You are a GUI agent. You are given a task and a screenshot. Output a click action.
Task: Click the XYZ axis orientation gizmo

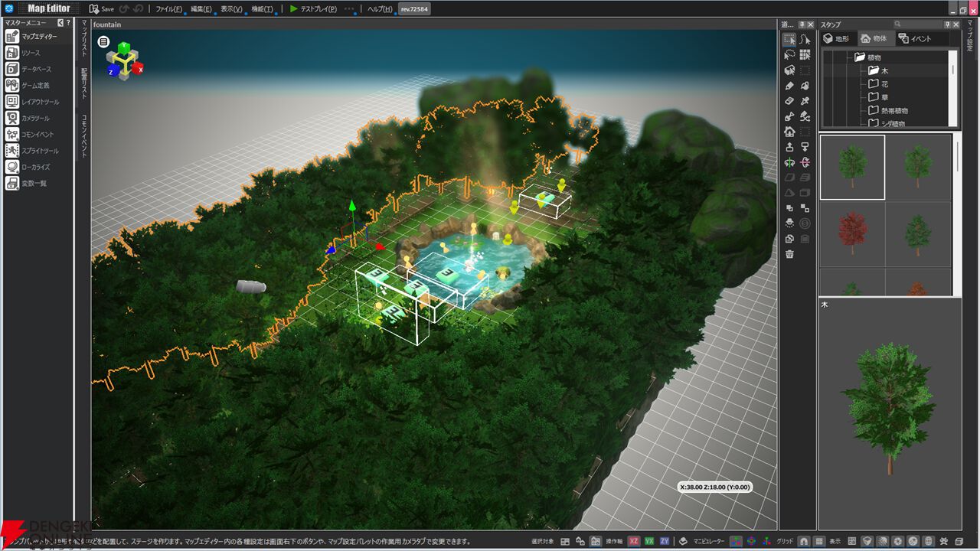(x=123, y=60)
